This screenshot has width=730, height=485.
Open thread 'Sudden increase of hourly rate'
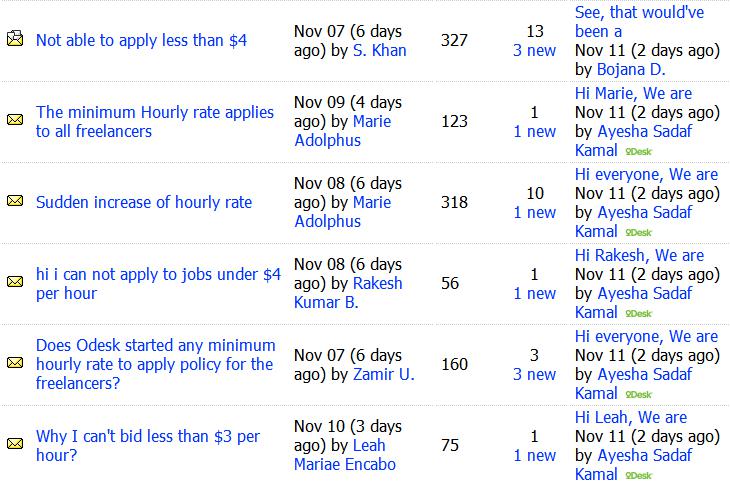pos(144,202)
